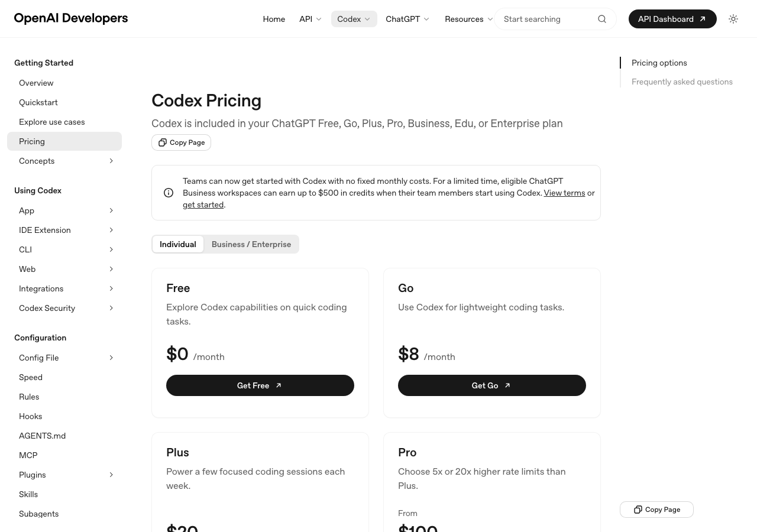The image size is (757, 532).
Task: Expand the Concepts sidebar section
Action: tap(111, 161)
